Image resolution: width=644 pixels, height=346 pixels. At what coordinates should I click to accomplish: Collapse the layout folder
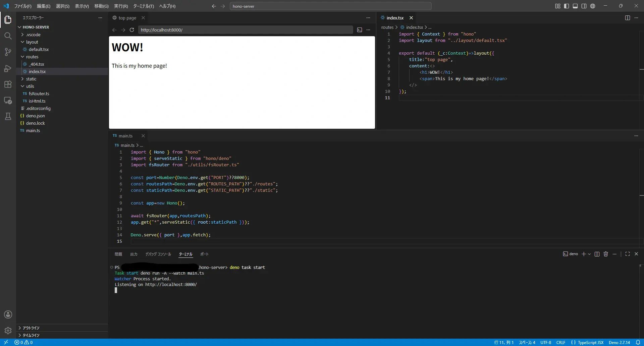pos(32,42)
